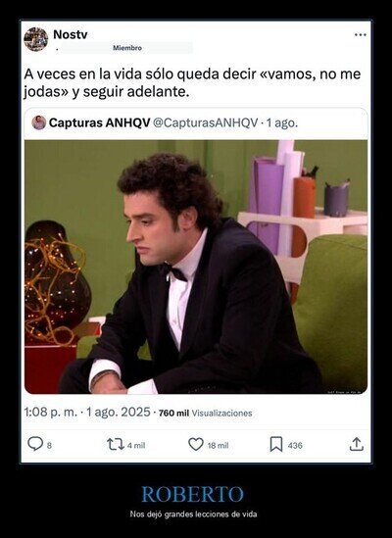
Task: Click the ROBERTO title caption
Action: pos(192,494)
